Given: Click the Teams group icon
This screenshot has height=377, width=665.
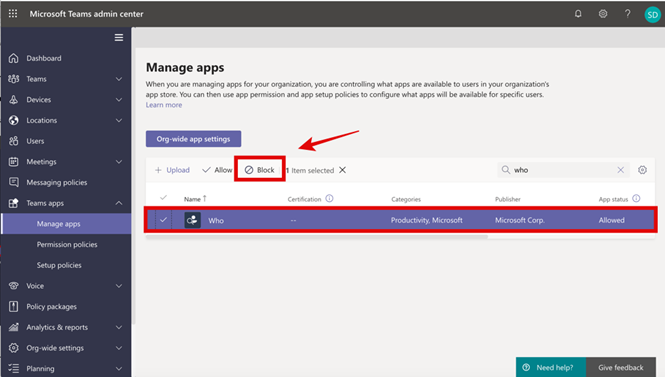Looking at the screenshot, I should click(x=14, y=79).
